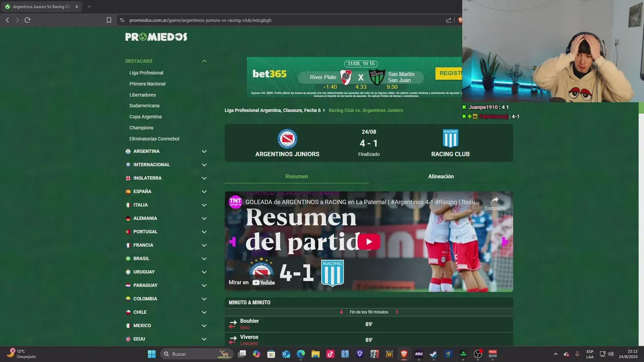Bookmark this page with the bookmark icon

pyautogui.click(x=109, y=20)
